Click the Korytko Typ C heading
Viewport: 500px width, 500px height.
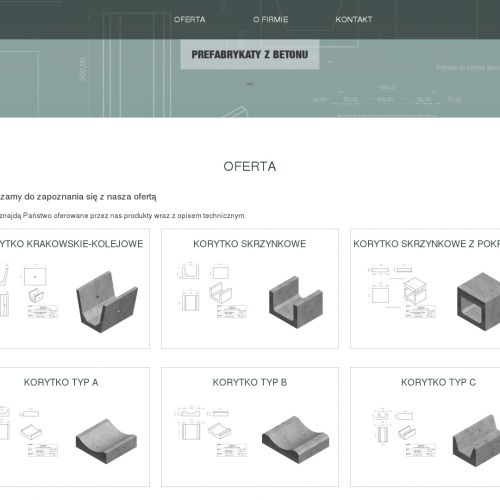coord(438,382)
